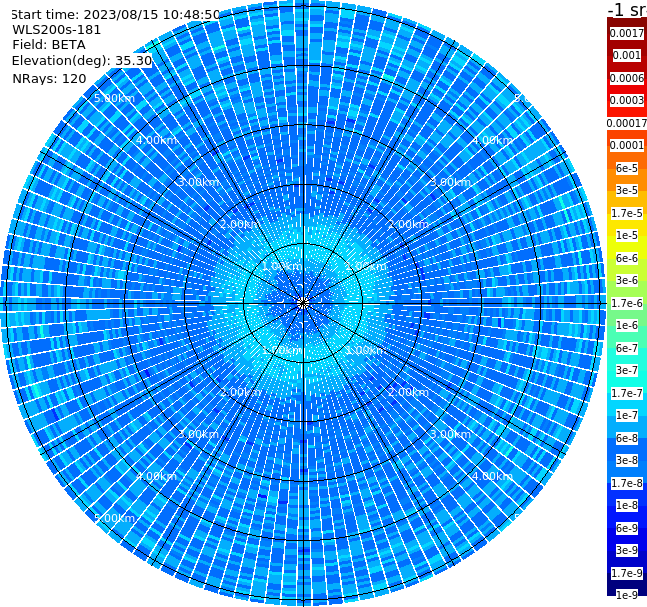The width and height of the screenshot is (647, 607).
Task: Click the 1.7e-6 colorbar label
Action: (x=627, y=303)
